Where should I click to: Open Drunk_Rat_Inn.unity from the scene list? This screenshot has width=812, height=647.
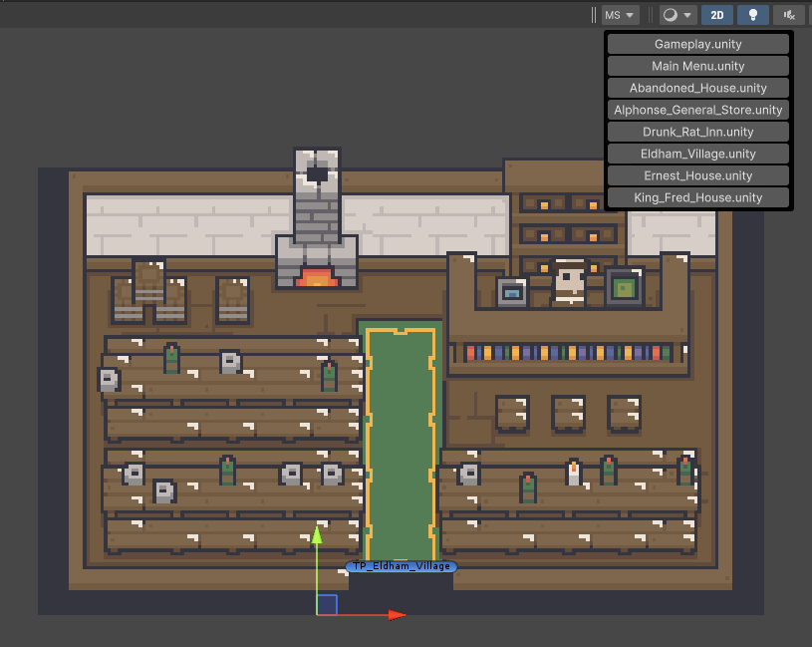tap(697, 132)
